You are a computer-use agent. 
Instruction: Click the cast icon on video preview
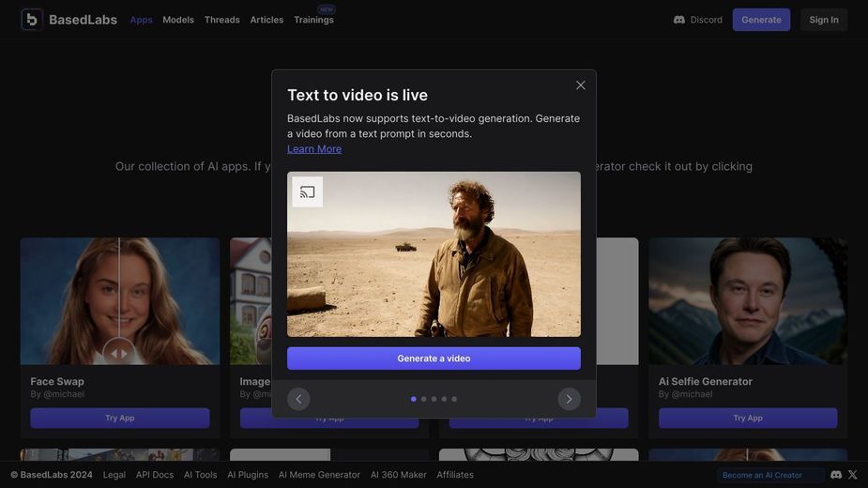coord(307,191)
